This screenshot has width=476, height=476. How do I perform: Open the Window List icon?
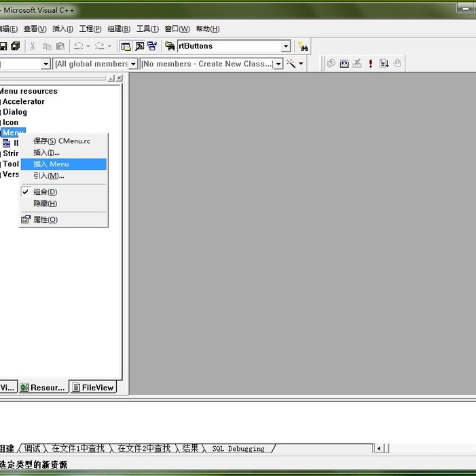coord(152,46)
